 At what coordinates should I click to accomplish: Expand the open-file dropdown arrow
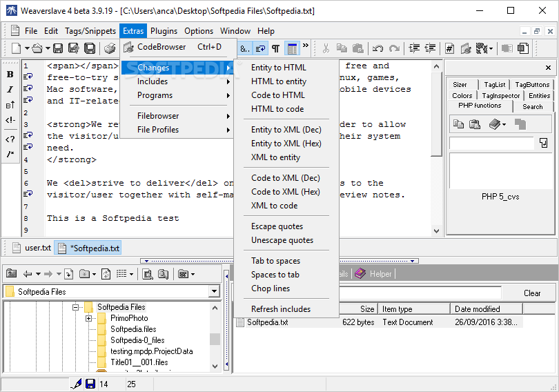tap(48, 48)
